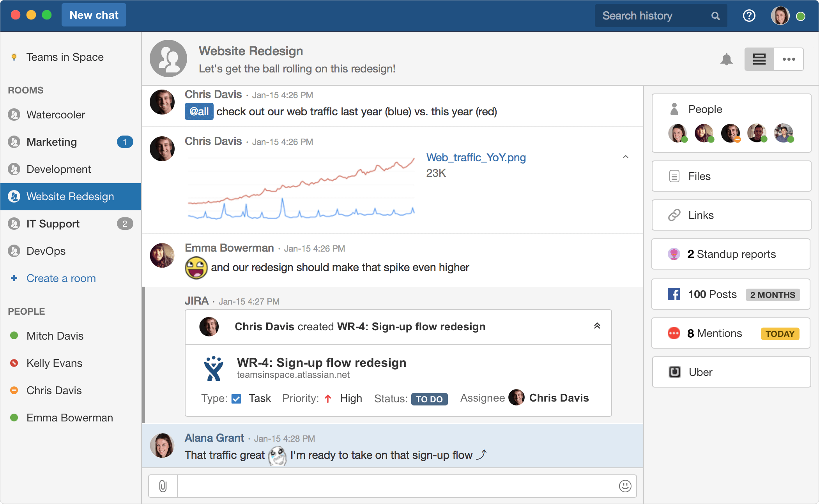
Task: Open the room list panel icon
Action: tap(759, 58)
